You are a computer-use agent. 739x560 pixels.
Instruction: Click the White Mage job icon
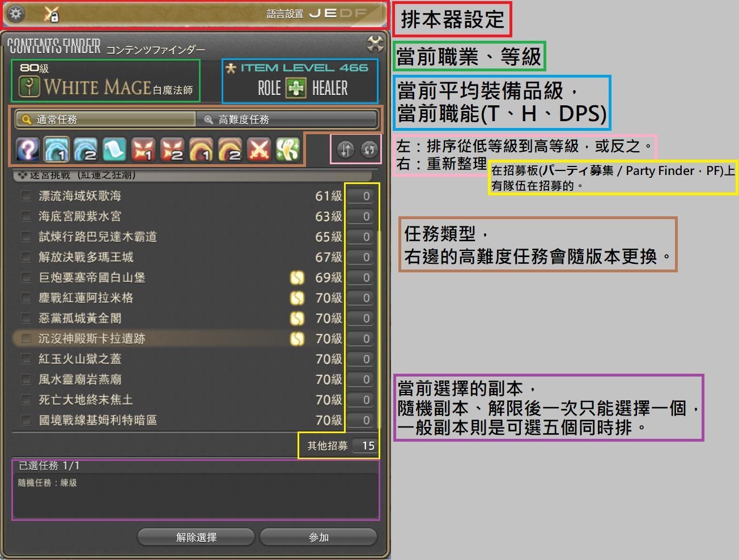[29, 87]
